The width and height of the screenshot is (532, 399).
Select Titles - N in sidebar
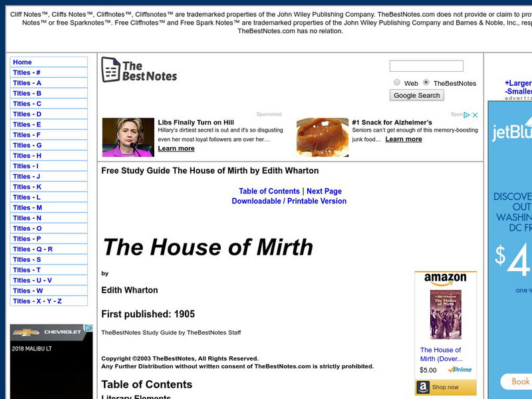coord(49,218)
